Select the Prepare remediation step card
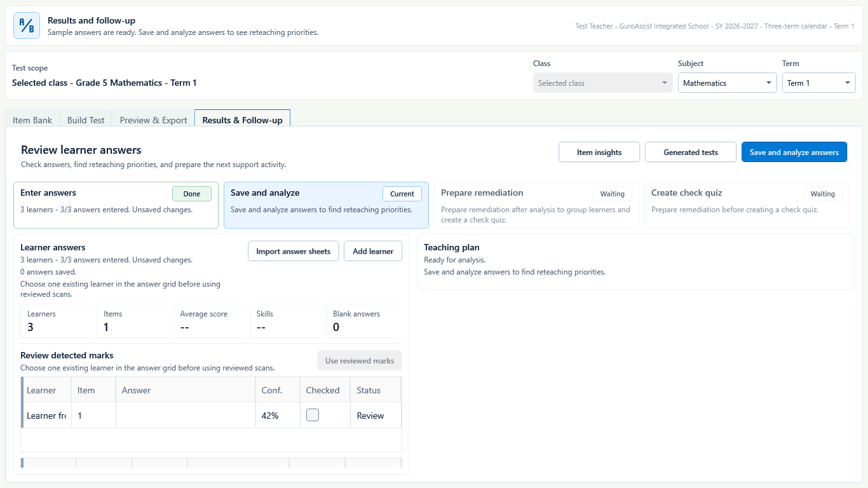Image resolution: width=868 pixels, height=488 pixels. tap(536, 205)
